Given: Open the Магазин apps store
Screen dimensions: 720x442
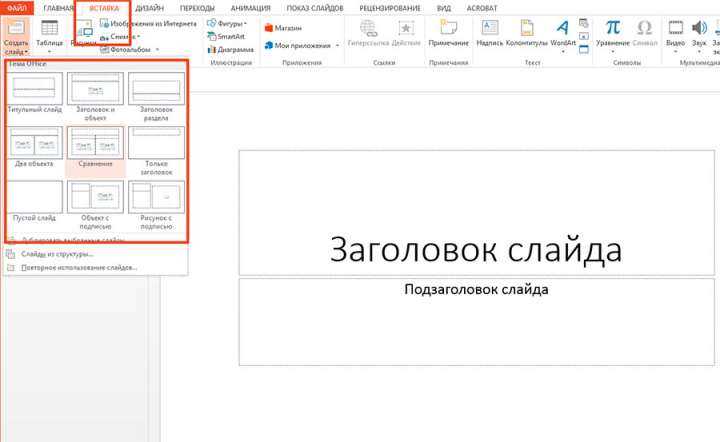Looking at the screenshot, I should [283, 28].
